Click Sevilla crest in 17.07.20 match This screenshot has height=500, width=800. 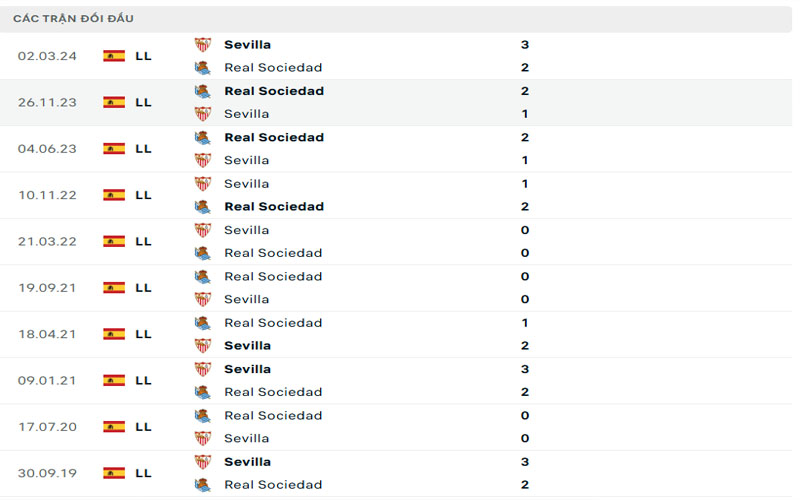tap(203, 438)
